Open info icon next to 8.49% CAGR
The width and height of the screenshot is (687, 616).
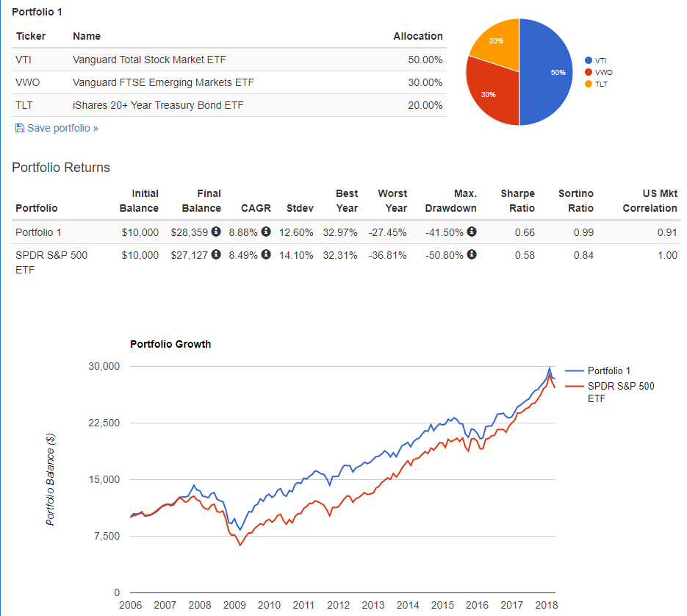[x=266, y=254]
